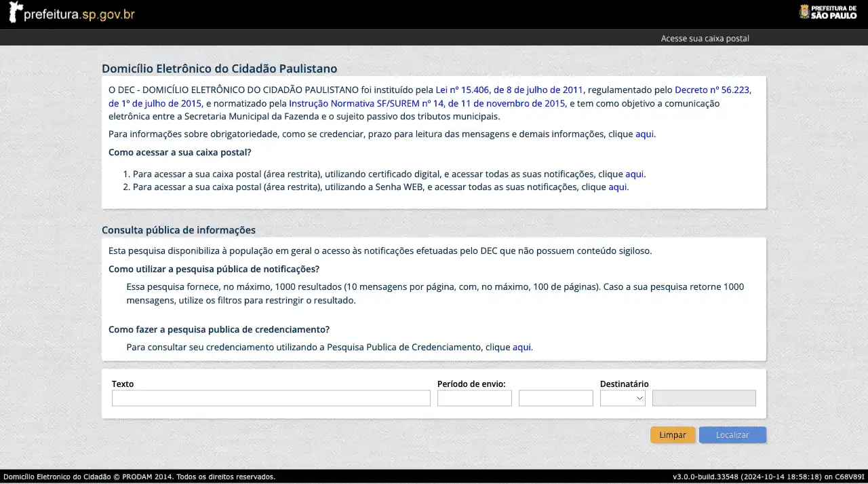Screen dimensions: 868x484
Task: Click 'aqui' for Senha WEB mailbox access
Action: [617, 187]
